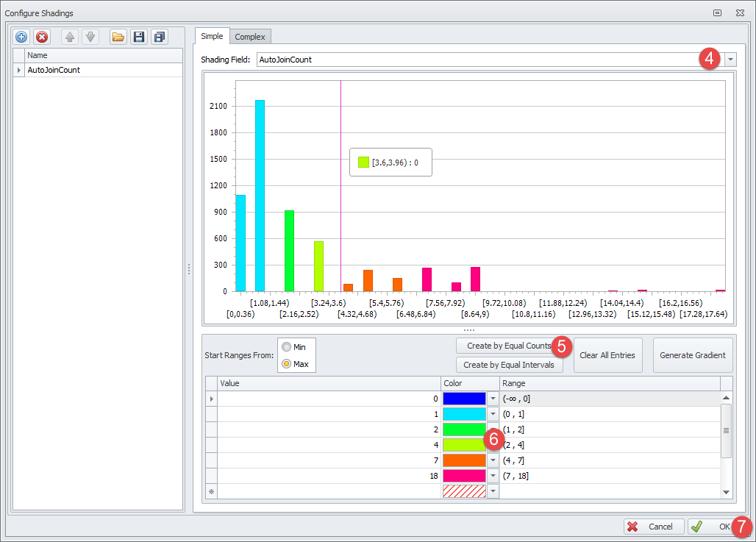Select the Min radio button
The height and width of the screenshot is (542, 756).
286,346
